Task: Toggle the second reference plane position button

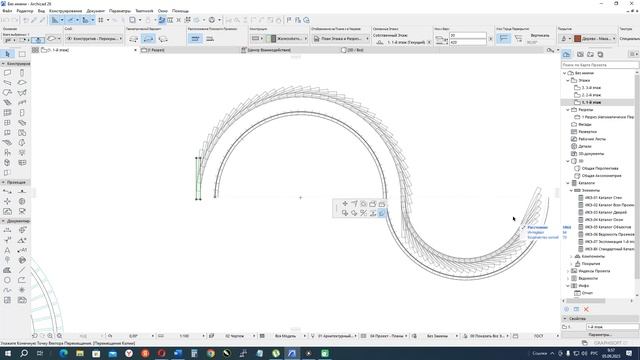Action: point(210,38)
